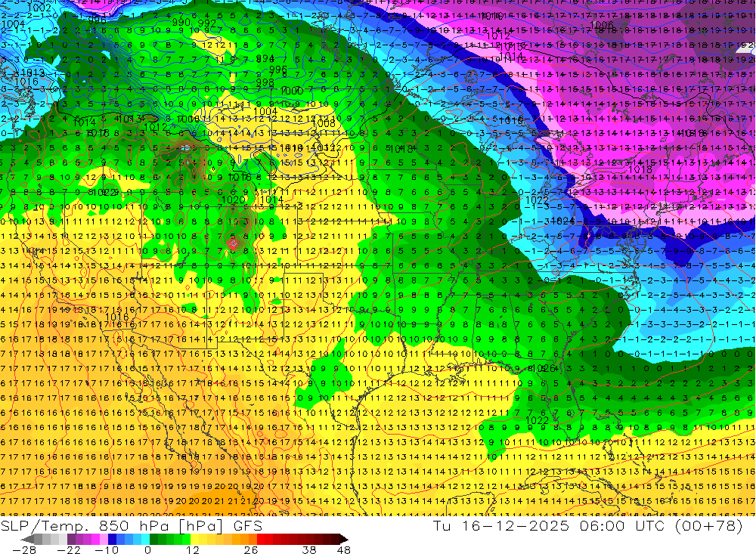
Task: Click the '-22' legend scale label
Action: (69, 549)
